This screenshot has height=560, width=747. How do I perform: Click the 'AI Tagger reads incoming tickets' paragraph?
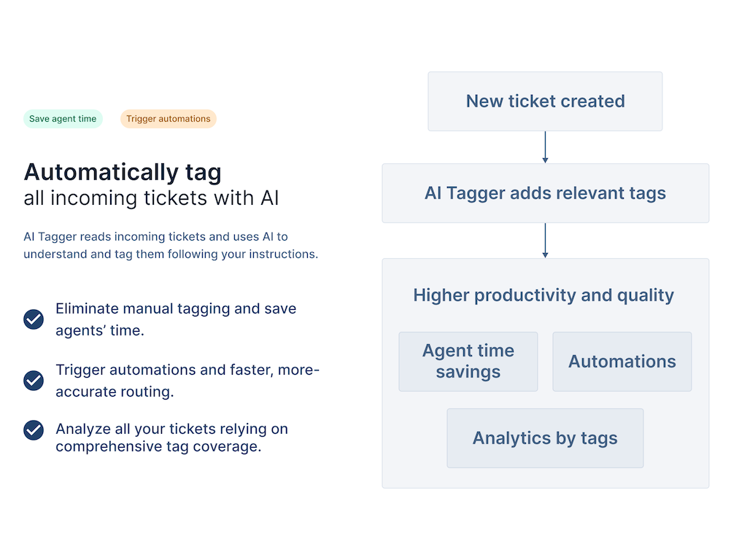coord(171,246)
